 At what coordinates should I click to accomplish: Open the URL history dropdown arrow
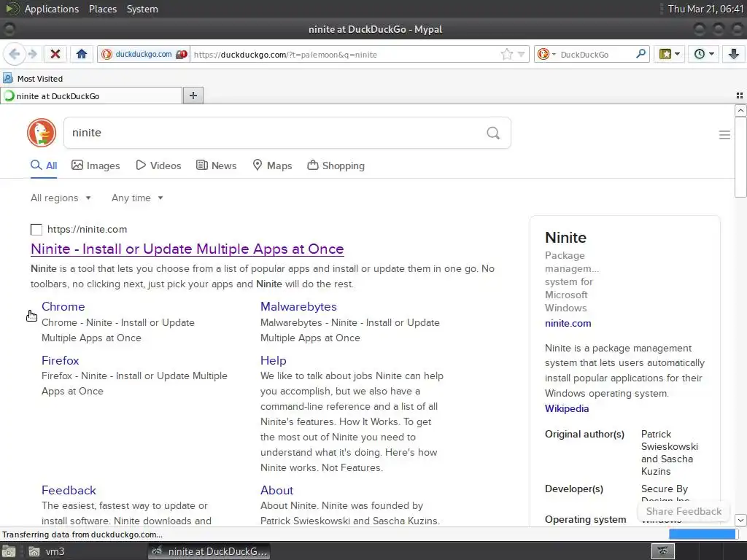click(521, 54)
